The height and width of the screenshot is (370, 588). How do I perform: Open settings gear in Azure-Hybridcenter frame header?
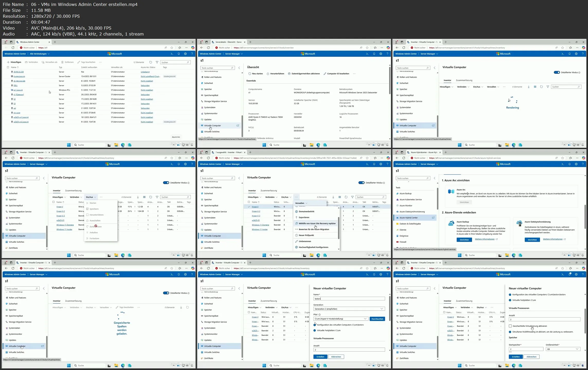576,164
